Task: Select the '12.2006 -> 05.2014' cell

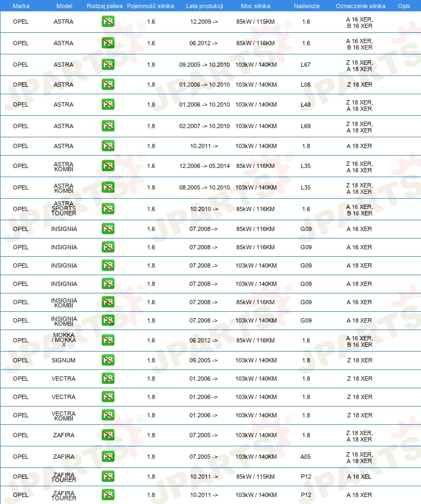Action: (x=205, y=166)
